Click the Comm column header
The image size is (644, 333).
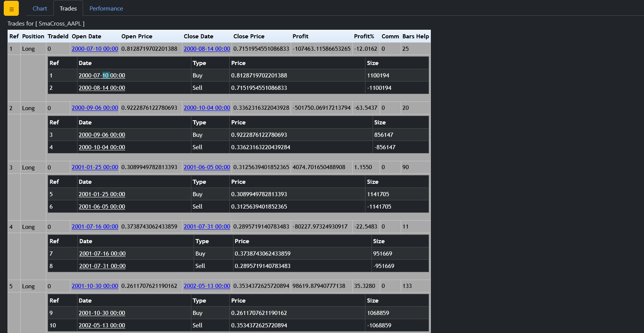pos(390,36)
